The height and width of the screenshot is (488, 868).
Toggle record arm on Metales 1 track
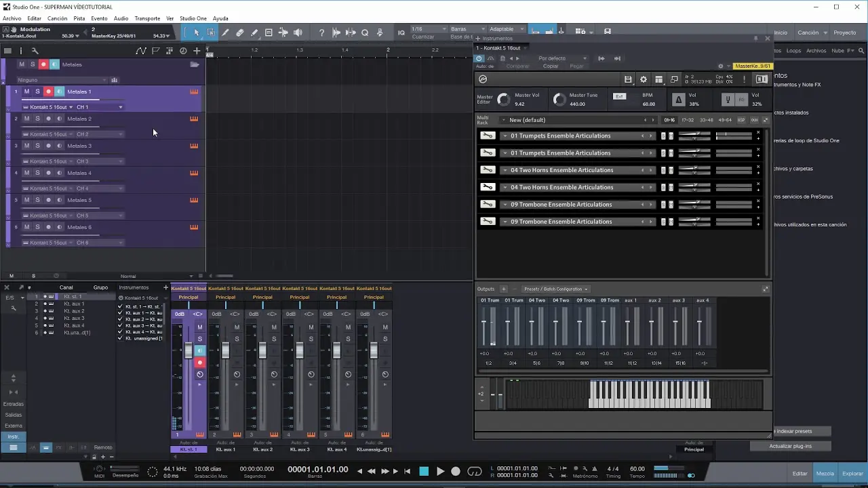(x=48, y=91)
